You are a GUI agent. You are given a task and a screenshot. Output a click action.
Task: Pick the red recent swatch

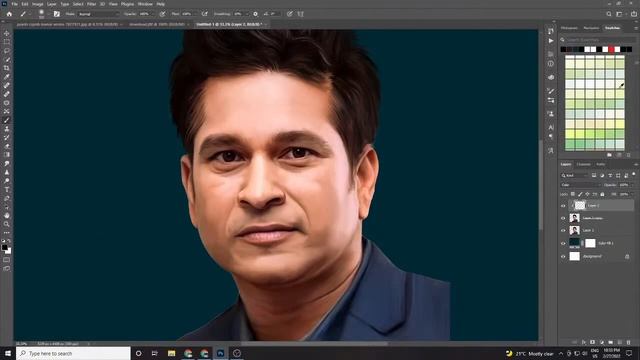[611, 49]
